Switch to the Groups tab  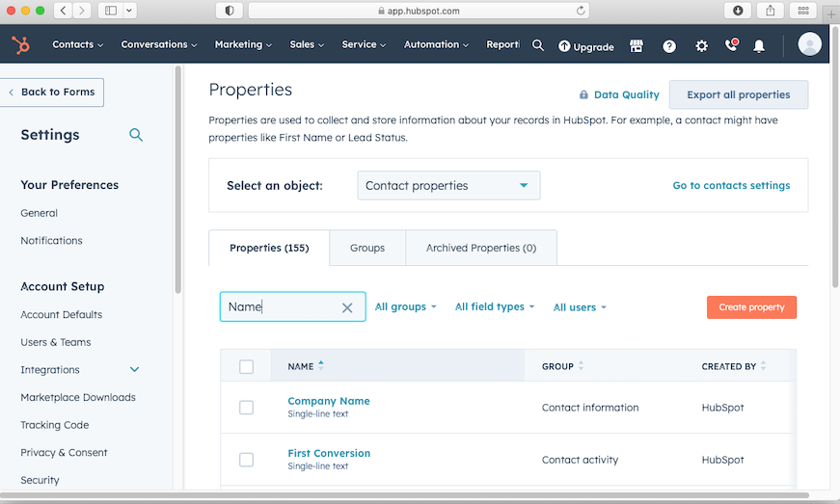[x=367, y=248]
